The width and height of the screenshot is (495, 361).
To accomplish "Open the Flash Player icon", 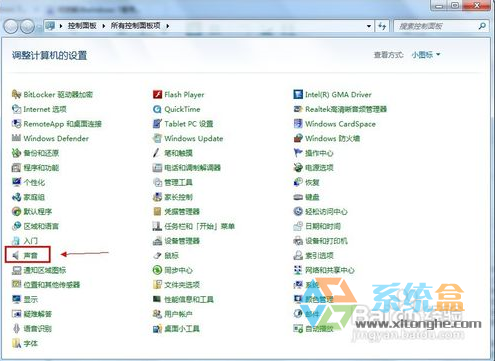I will [x=157, y=94].
